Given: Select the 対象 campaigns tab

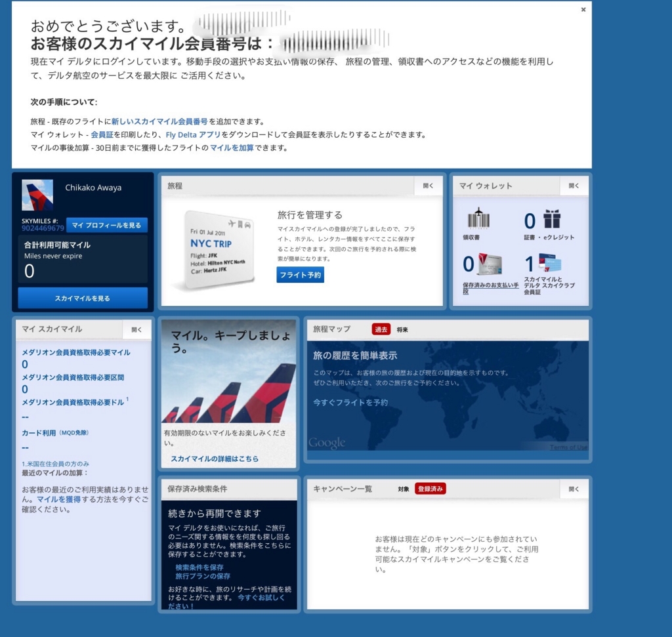Looking at the screenshot, I should click(404, 489).
